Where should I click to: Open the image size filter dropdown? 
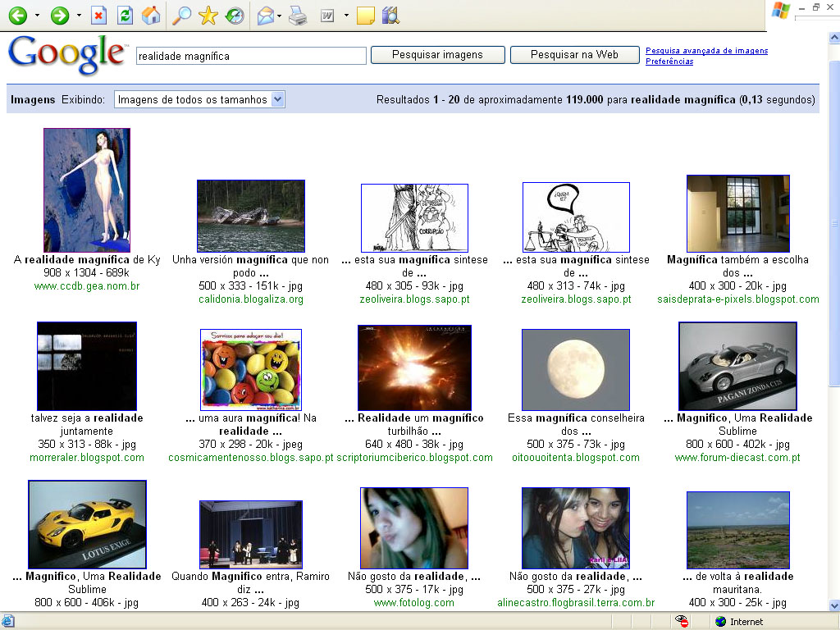coord(199,99)
